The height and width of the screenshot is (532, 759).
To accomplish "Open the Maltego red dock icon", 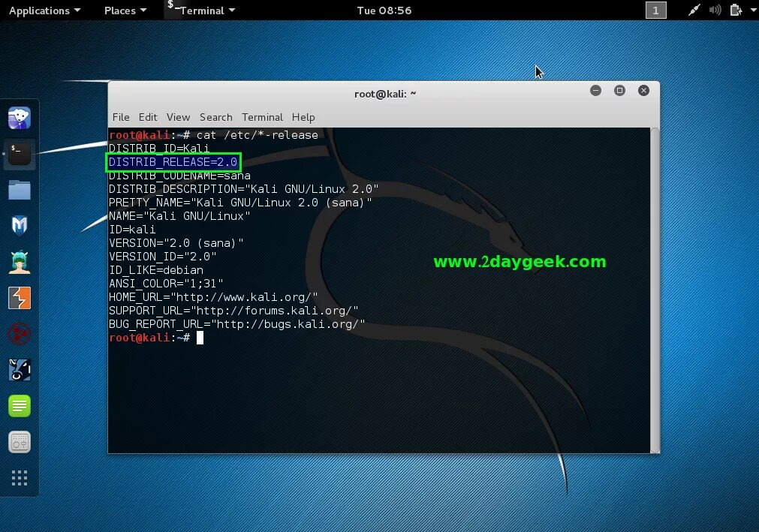I will (20, 334).
